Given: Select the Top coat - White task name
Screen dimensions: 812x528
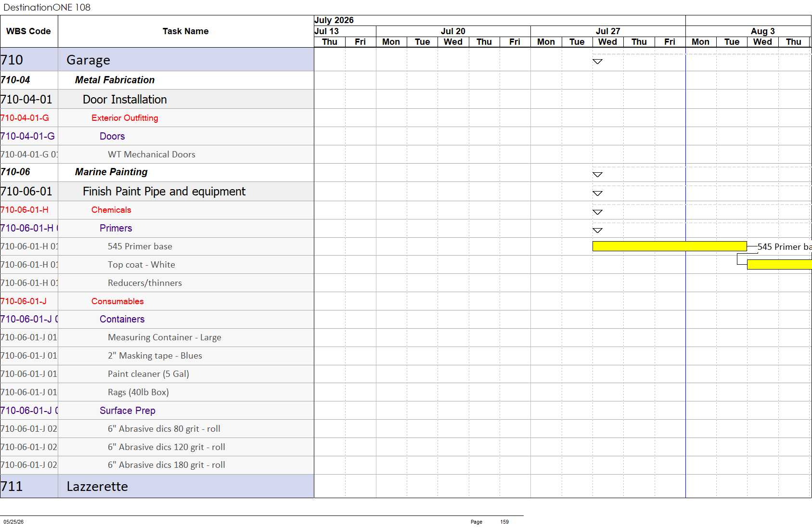Looking at the screenshot, I should pyautogui.click(x=142, y=265).
